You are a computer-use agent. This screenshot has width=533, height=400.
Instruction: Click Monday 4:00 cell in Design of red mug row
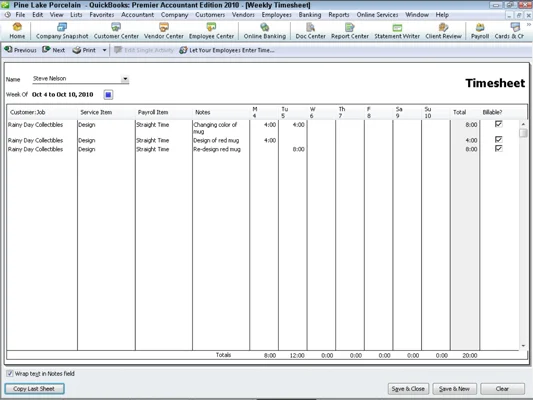coord(264,140)
